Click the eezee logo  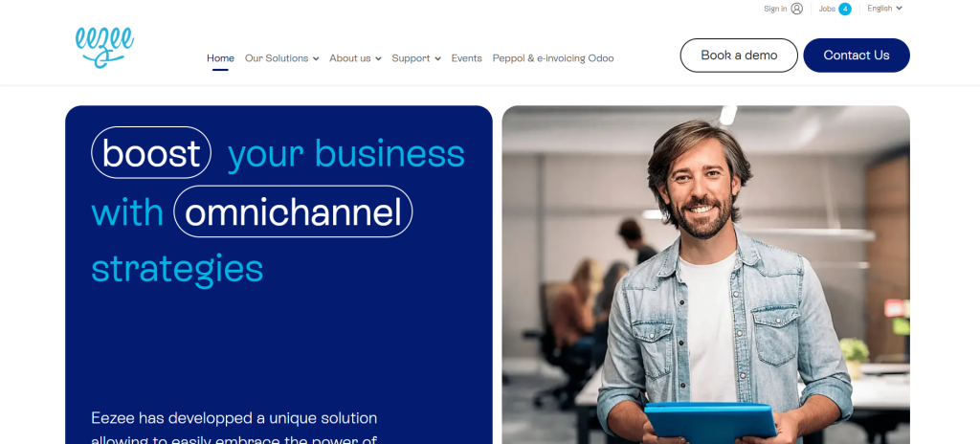pos(104,47)
